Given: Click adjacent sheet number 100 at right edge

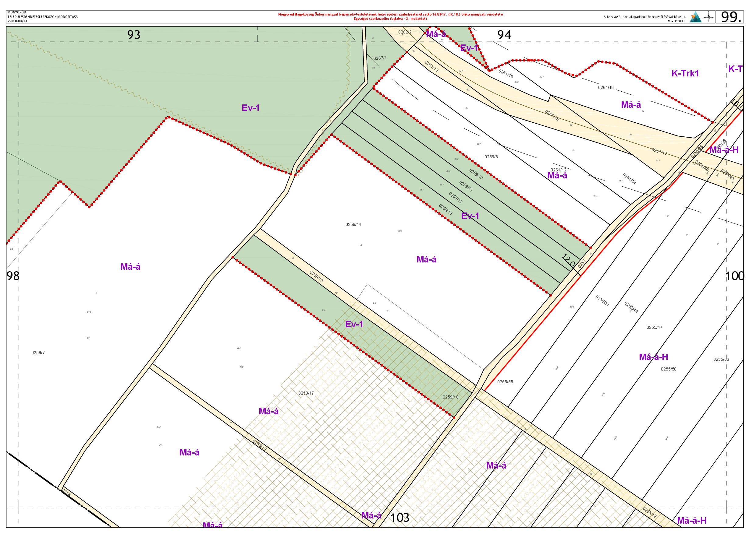Looking at the screenshot, I should 735,276.
